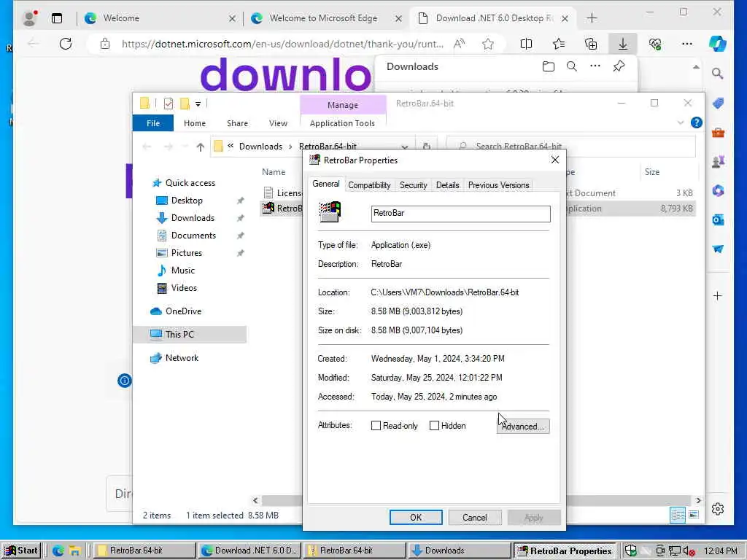The height and width of the screenshot is (560, 747).
Task: Go up one folder in Explorer
Action: click(x=200, y=147)
